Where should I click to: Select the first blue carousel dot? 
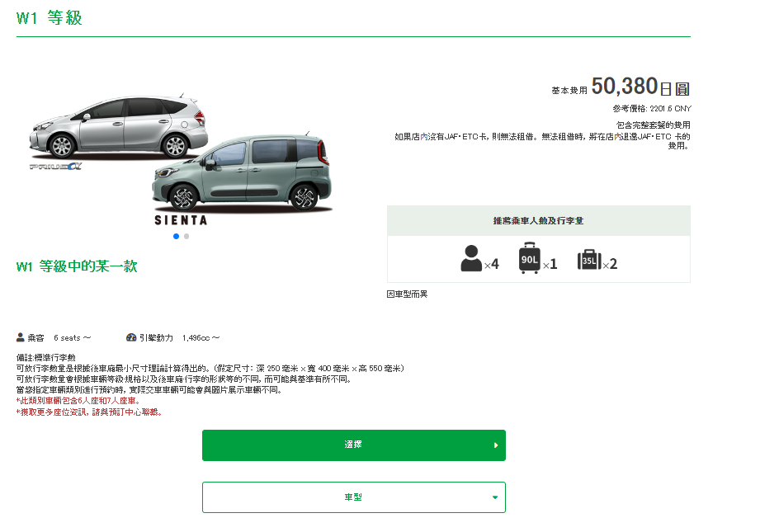176,237
